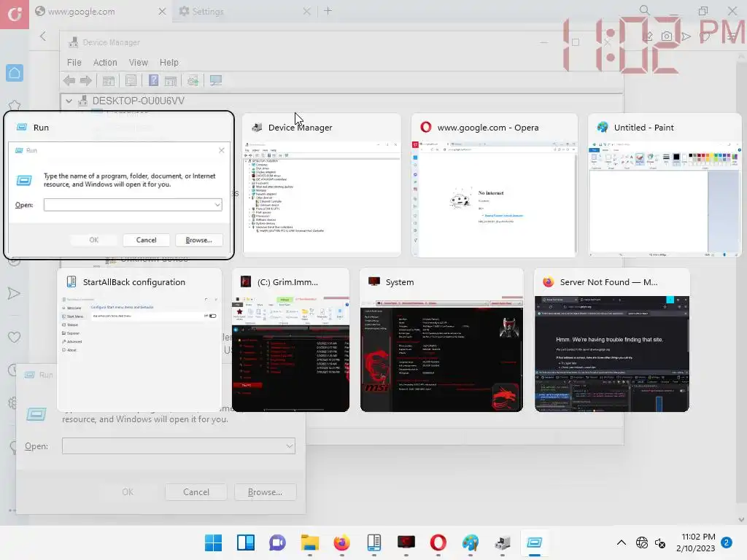
Task: Open the Paint icon on taskbar
Action: (x=471, y=542)
